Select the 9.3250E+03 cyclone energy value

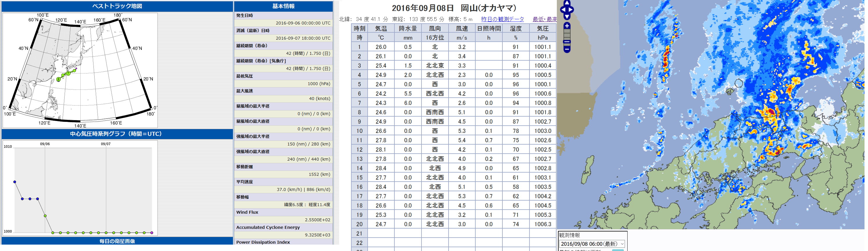pos(317,235)
